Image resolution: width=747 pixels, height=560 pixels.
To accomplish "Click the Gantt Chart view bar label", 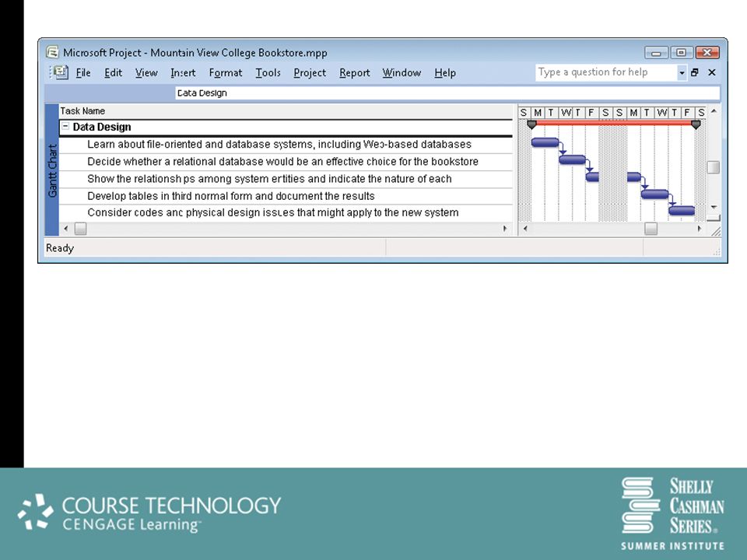I will [x=52, y=170].
